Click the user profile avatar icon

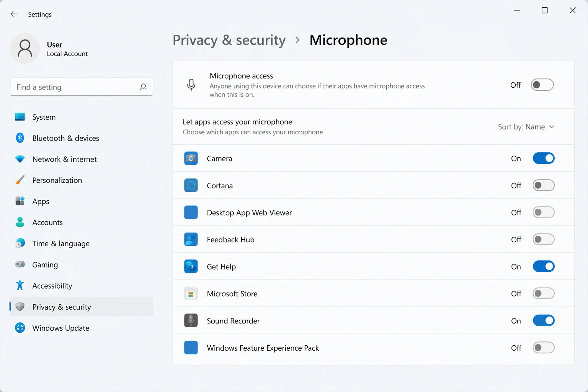click(x=25, y=48)
